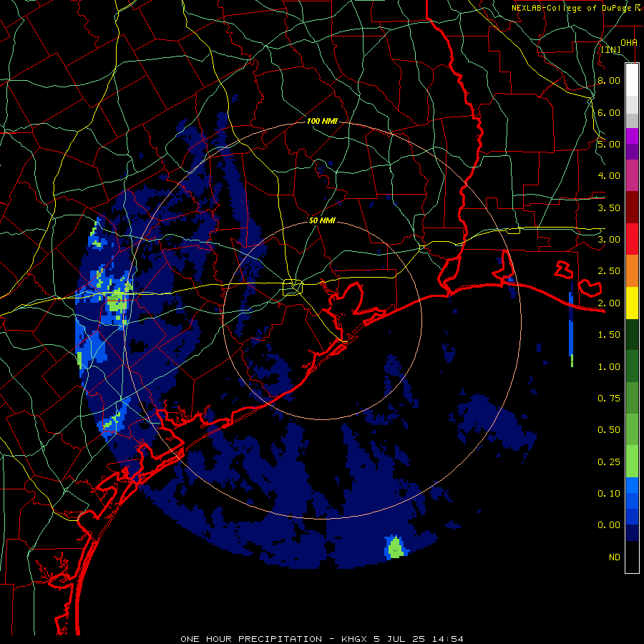Viewport: 644px width, 644px height.
Task: Select the bright magenta swatch on the scale
Action: [632, 137]
